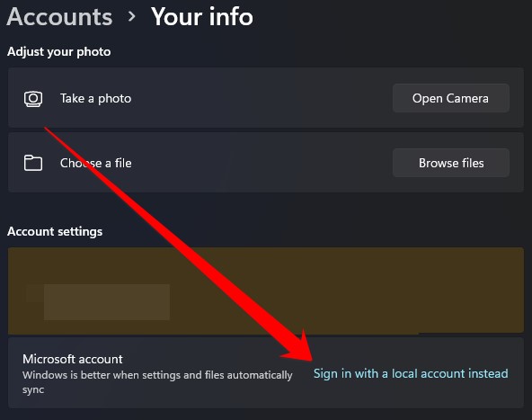This screenshot has height=420, width=532.
Task: Go back to Accounts via breadcrumb
Action: [x=59, y=16]
